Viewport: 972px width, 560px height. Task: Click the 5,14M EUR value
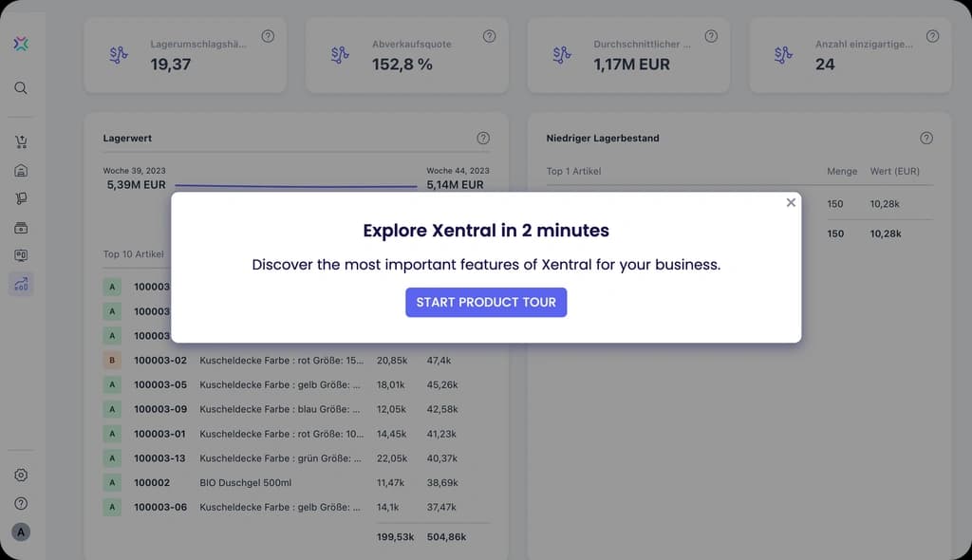tap(455, 185)
